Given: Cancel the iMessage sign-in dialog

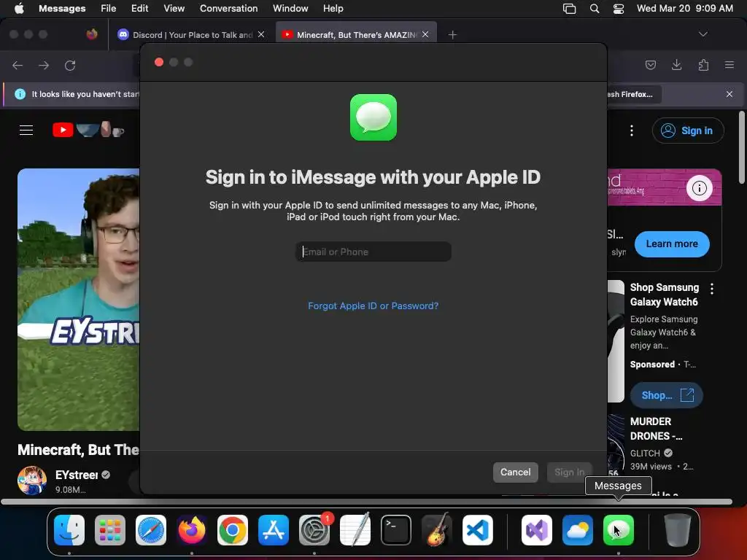Looking at the screenshot, I should click(x=516, y=472).
